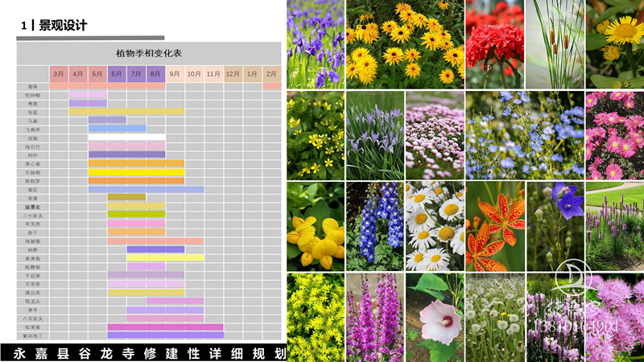The width and height of the screenshot is (644, 362).
Task: Select the 6月 purple month header
Action: coord(117,74)
